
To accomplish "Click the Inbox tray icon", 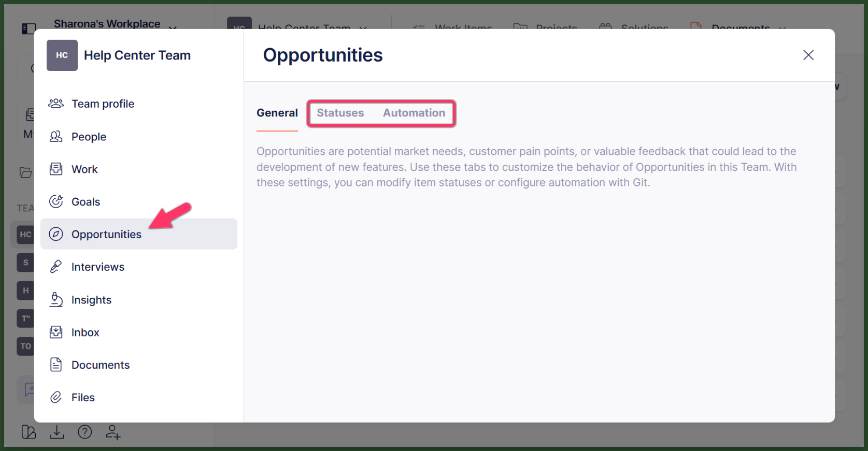I will pos(56,332).
